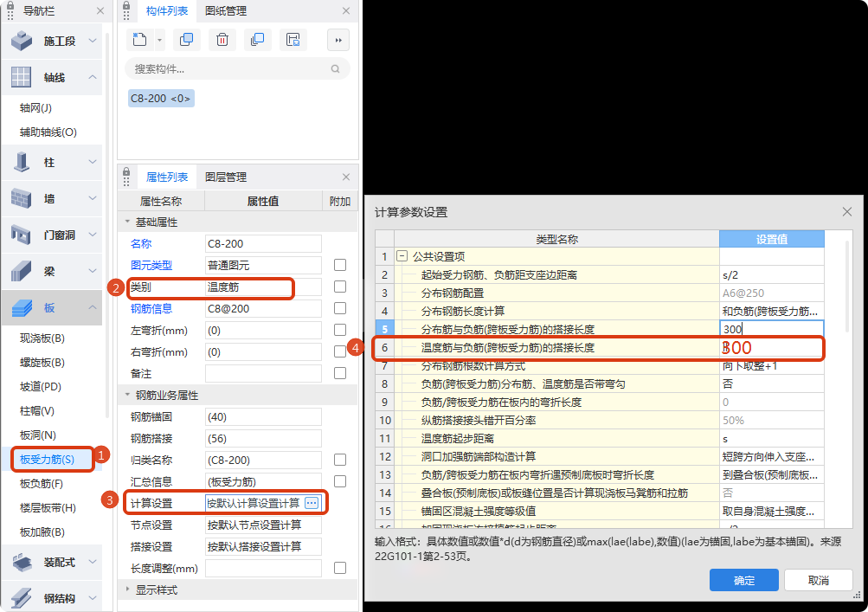Click the 装配式 icon
Viewport: 868px width, 612px height.
coord(23,562)
